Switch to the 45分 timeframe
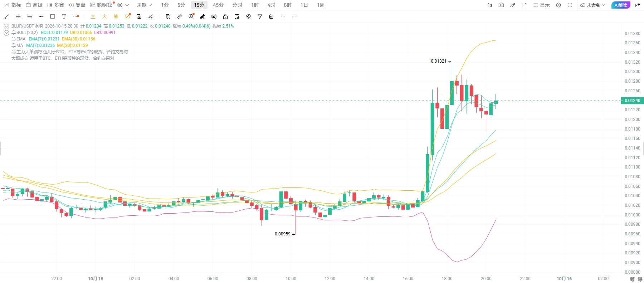The image size is (644, 283). (218, 5)
